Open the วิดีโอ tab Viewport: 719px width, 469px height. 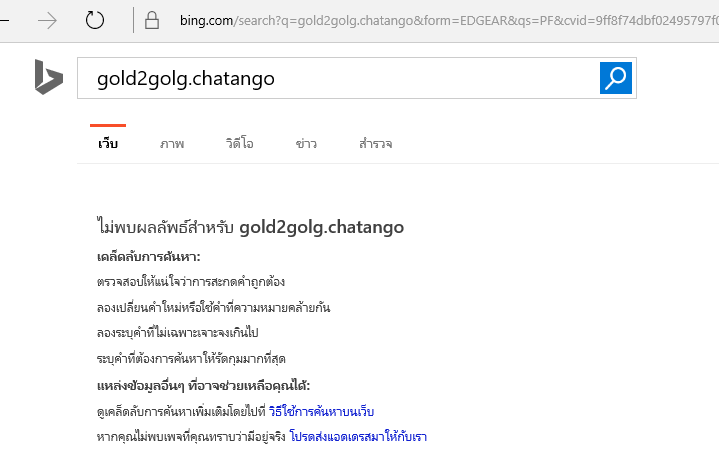[x=240, y=144]
